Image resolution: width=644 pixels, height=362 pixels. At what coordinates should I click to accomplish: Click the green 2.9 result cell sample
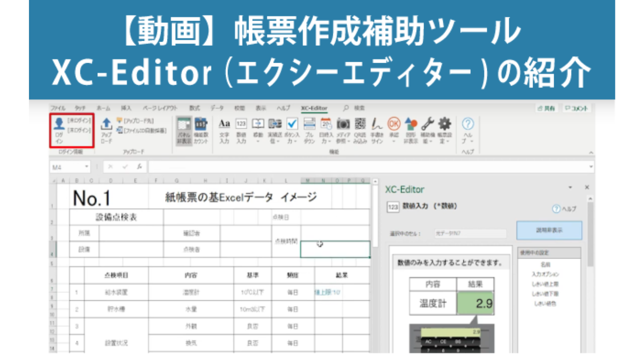[475, 304]
